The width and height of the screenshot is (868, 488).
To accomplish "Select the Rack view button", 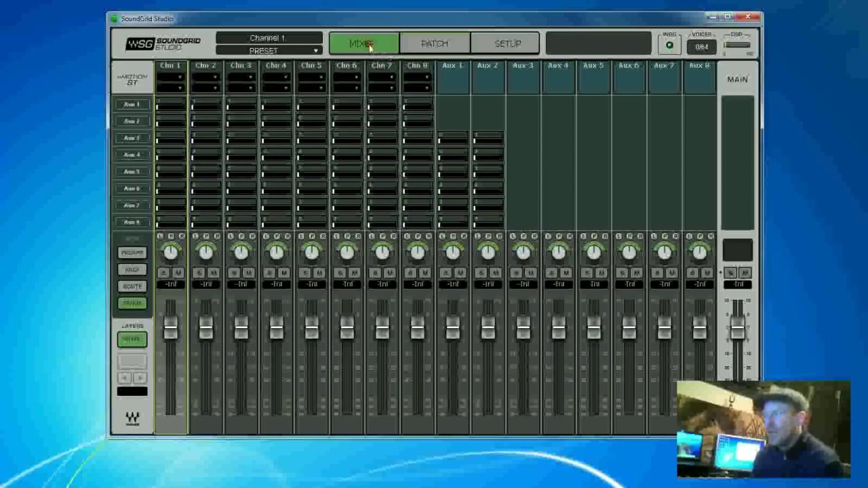I will point(132,269).
